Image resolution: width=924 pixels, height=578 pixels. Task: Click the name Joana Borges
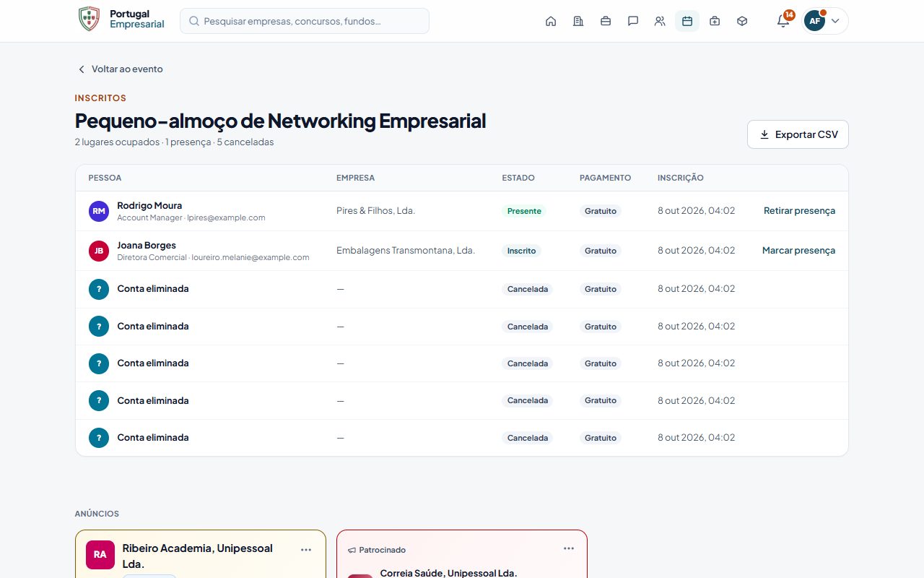click(147, 245)
